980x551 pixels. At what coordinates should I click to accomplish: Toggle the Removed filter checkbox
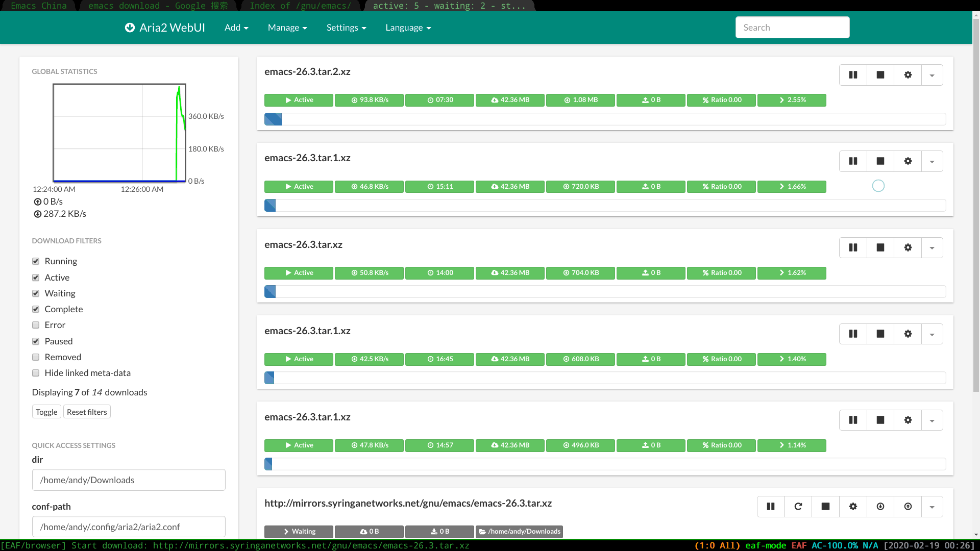click(36, 357)
